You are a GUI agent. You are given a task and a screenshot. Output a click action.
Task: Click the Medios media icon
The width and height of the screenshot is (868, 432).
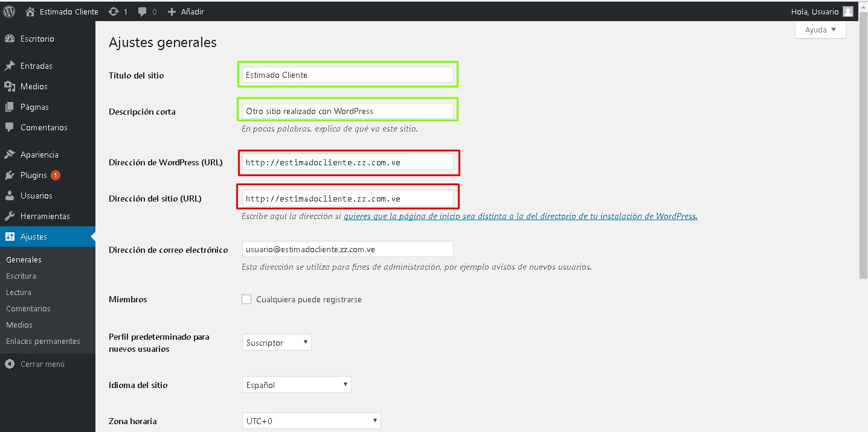[x=10, y=86]
